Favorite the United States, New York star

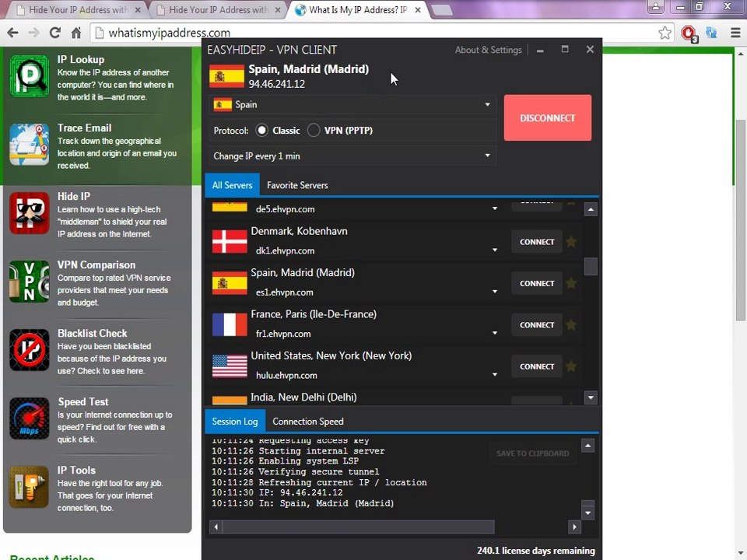click(x=571, y=366)
